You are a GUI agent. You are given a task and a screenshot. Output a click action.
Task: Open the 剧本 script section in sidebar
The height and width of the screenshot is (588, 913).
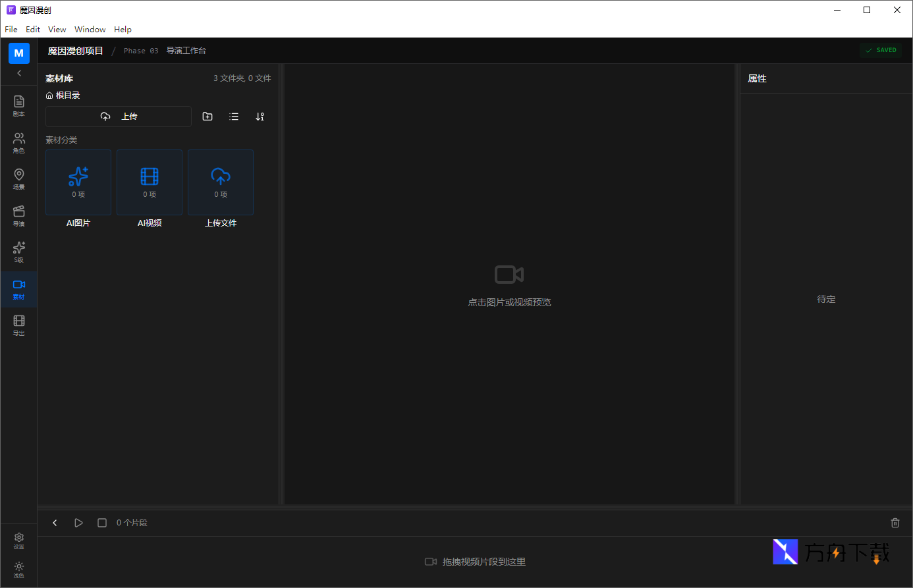click(x=18, y=105)
